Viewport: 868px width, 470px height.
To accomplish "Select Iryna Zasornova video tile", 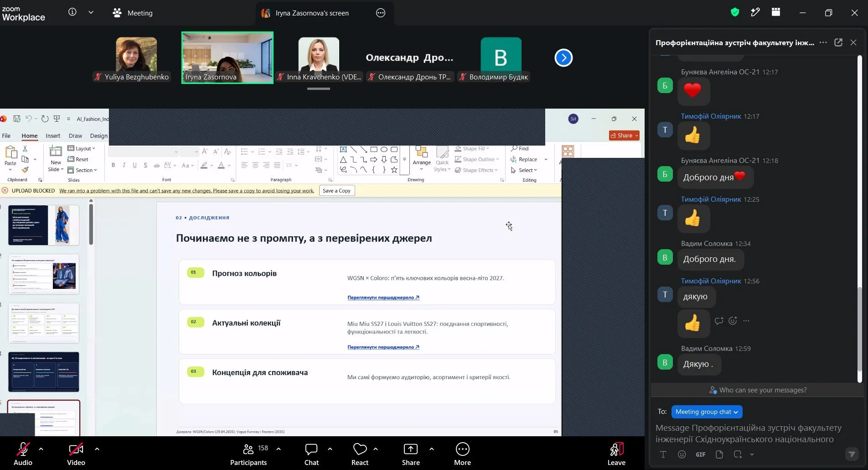I will pyautogui.click(x=227, y=57).
